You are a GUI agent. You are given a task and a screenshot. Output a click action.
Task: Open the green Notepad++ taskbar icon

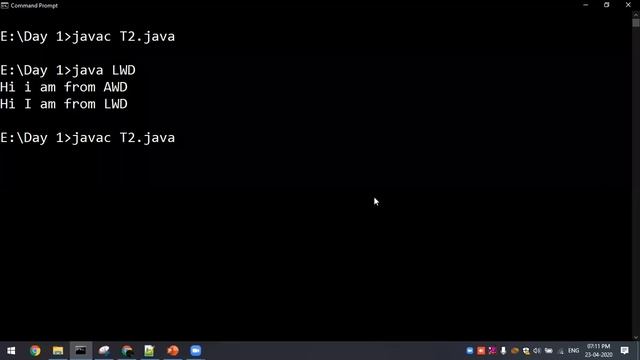(149, 351)
